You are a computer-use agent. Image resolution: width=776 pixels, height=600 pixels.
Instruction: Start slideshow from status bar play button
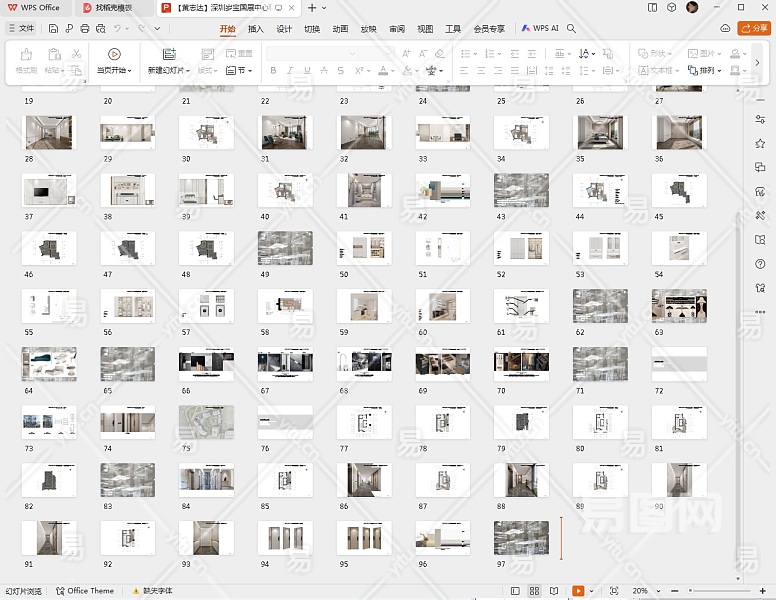point(578,591)
